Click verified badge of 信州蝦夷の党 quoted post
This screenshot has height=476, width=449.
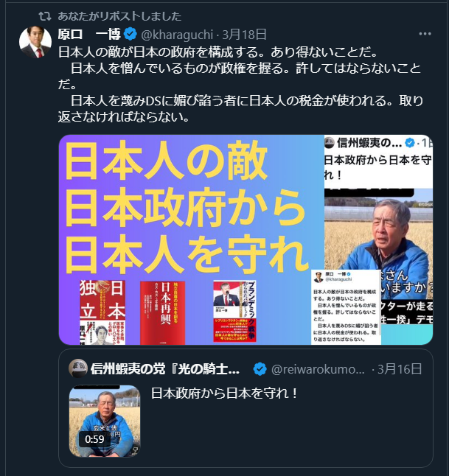coord(260,369)
